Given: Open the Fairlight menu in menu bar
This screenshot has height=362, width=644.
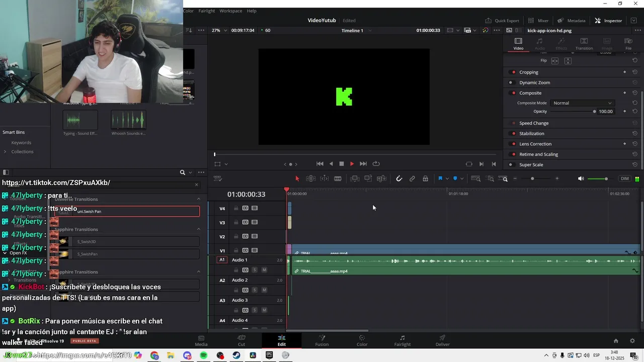Looking at the screenshot, I should pos(207,11).
